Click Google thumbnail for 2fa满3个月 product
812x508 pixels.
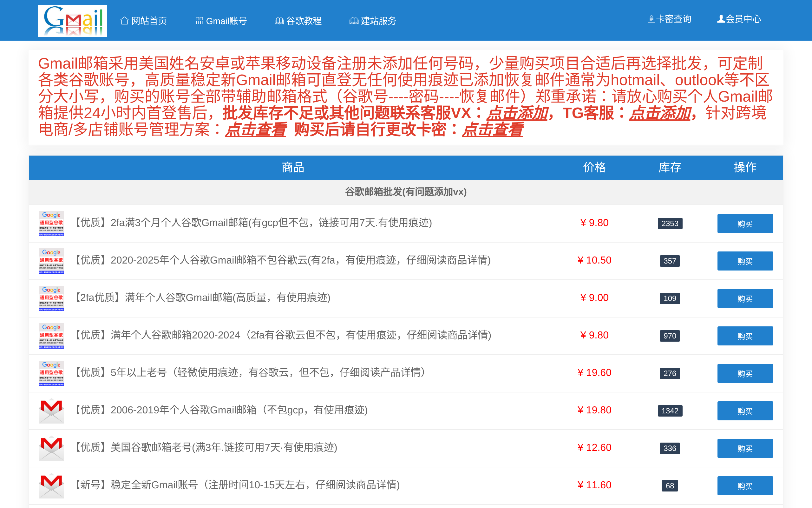(51, 224)
